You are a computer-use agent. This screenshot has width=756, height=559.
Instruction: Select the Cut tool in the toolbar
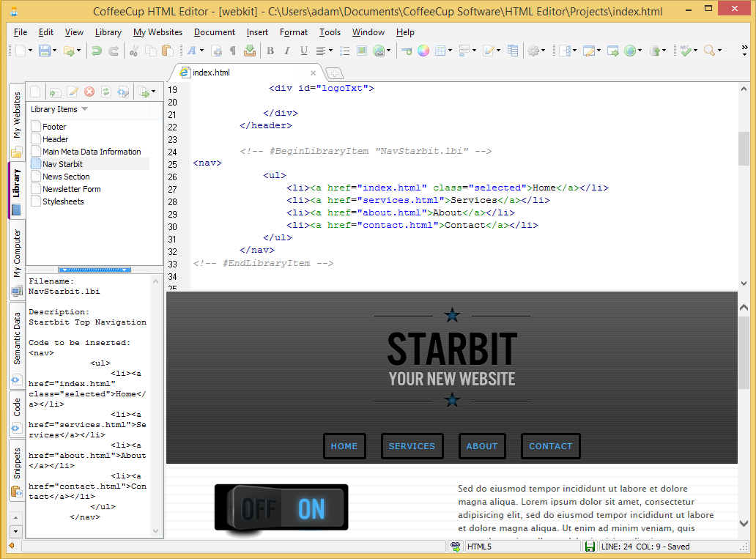(x=134, y=51)
